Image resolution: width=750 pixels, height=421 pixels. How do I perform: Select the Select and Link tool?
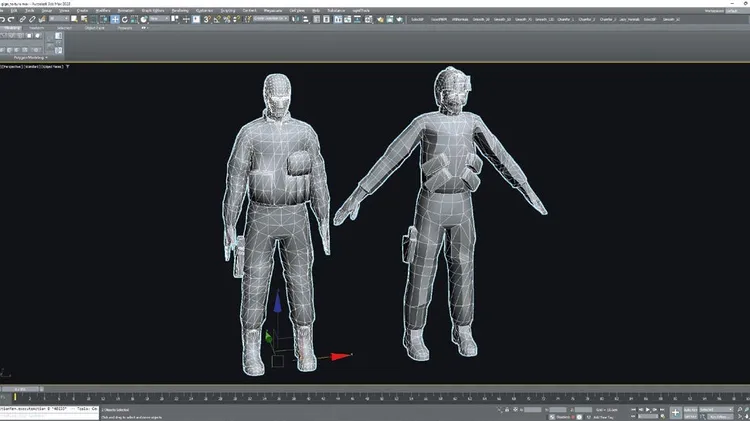21,18
